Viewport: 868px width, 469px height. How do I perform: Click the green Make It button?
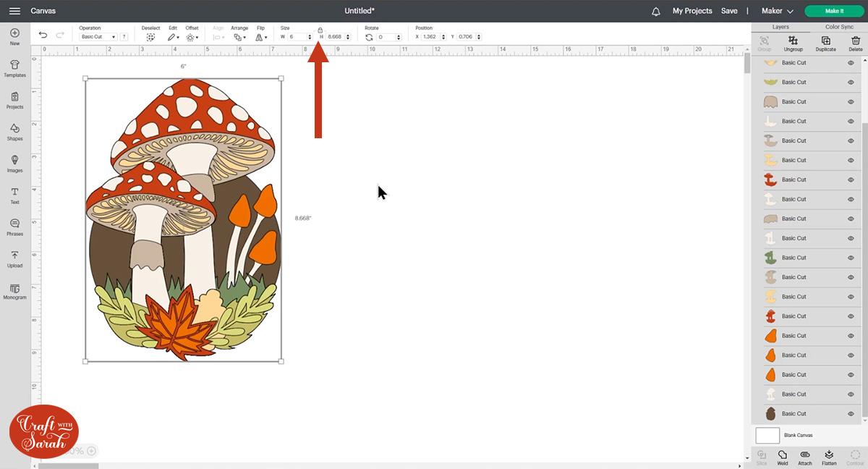tap(834, 11)
